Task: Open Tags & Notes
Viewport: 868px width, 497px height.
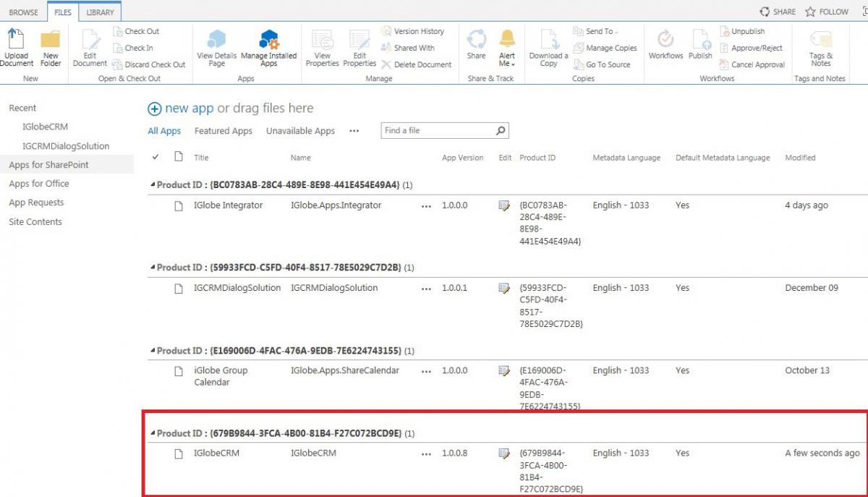Action: pyautogui.click(x=821, y=48)
